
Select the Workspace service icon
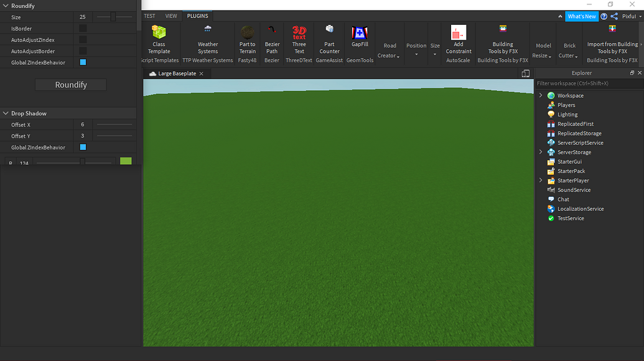[551, 96]
